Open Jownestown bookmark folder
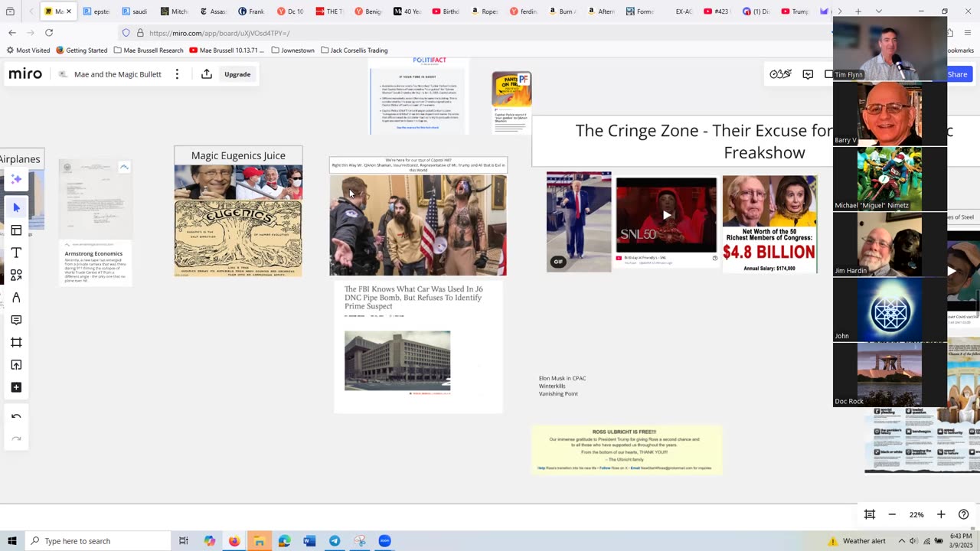 click(x=293, y=51)
